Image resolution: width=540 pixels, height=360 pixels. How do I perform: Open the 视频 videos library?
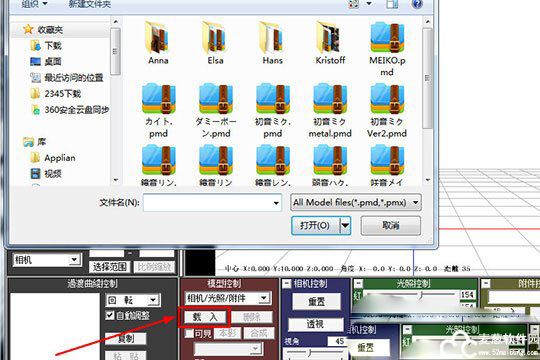click(46, 173)
